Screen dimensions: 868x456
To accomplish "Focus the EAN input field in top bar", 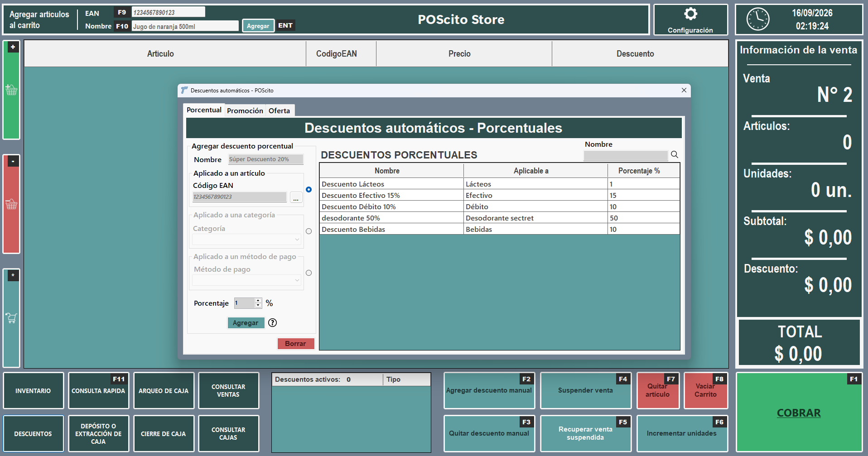I will 168,12.
